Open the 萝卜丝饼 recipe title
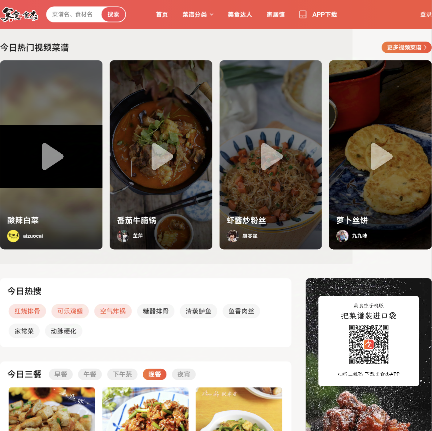The width and height of the screenshot is (432, 431). click(352, 220)
